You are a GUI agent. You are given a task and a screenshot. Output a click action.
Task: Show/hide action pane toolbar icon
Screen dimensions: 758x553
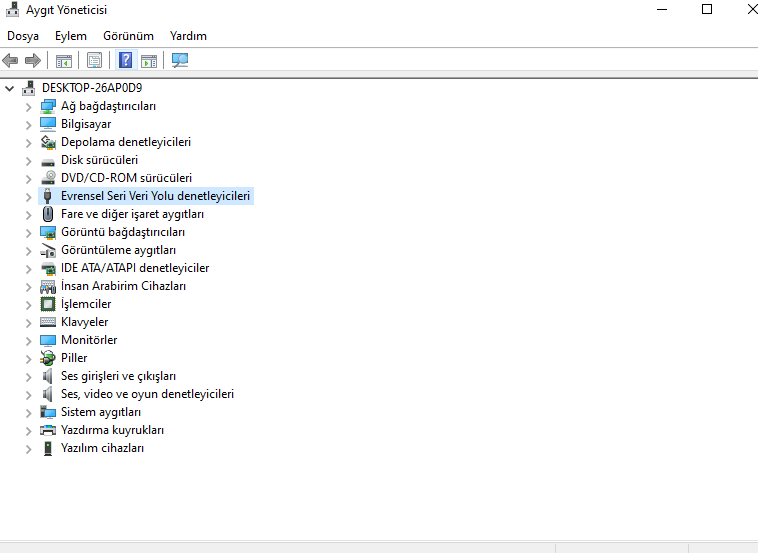[149, 60]
